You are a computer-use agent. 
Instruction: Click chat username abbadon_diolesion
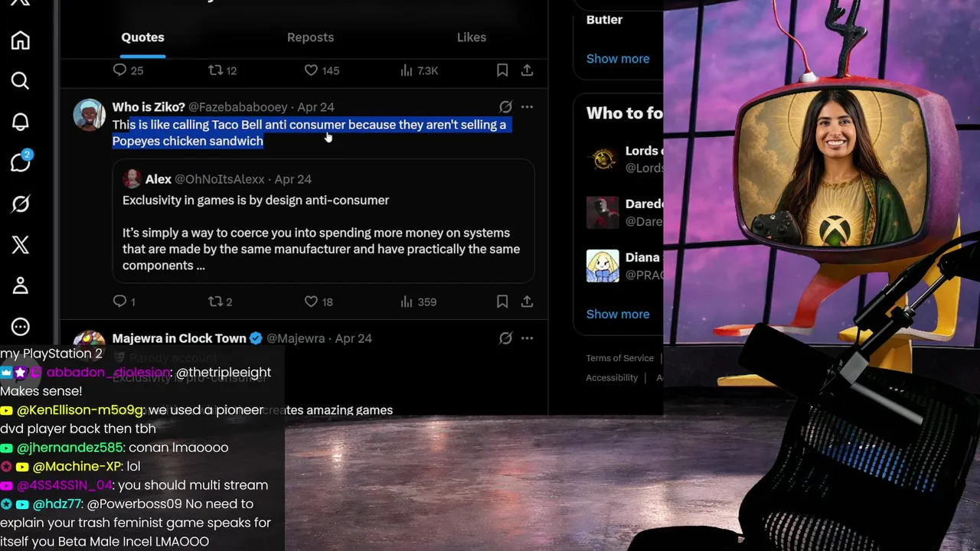(x=108, y=373)
